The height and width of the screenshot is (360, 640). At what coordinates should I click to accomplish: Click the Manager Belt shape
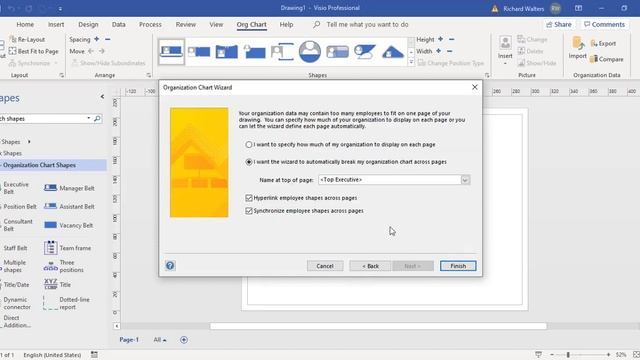click(x=69, y=188)
